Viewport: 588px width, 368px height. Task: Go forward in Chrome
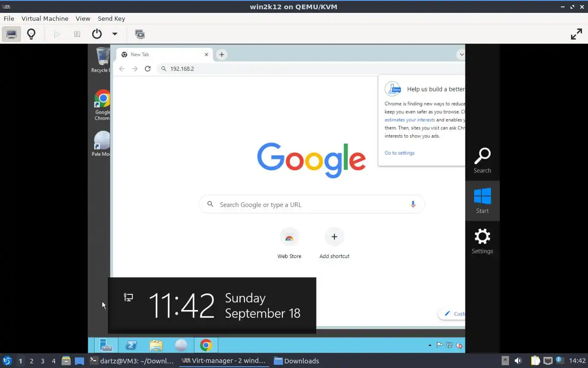(135, 69)
